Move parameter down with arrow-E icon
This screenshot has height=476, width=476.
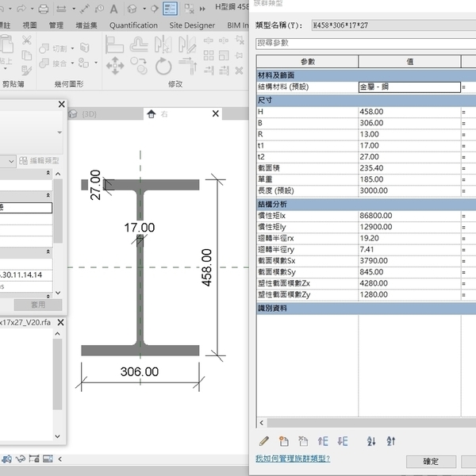(343, 441)
